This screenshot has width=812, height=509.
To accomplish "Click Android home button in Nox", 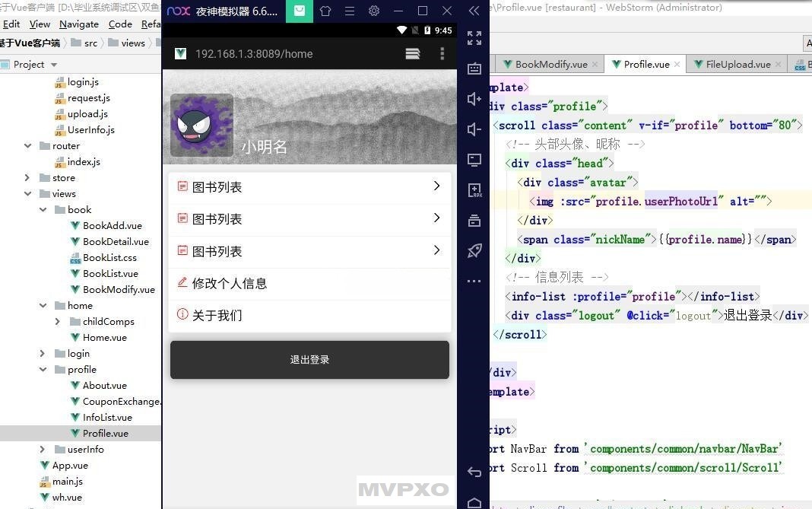I will pyautogui.click(x=474, y=503).
